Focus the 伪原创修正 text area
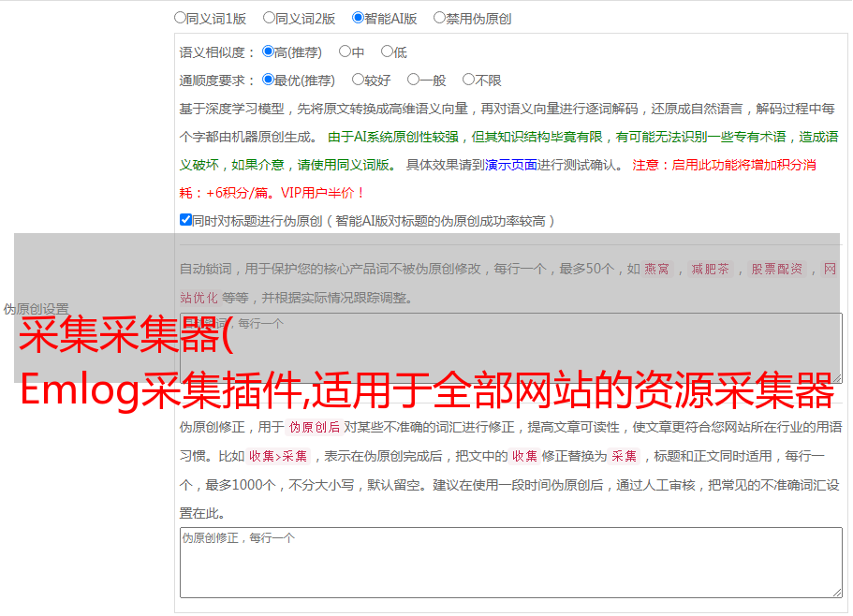Screen dimensions: 853x616 [511, 563]
